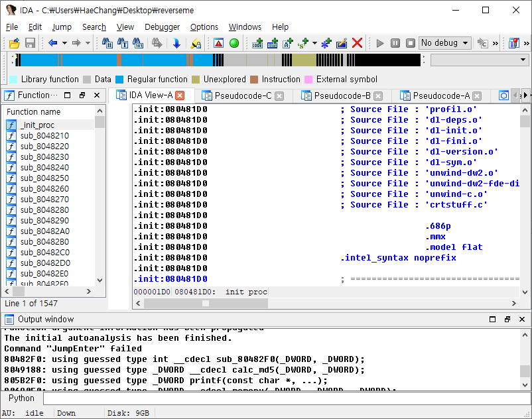
Task: Close the Functions window panel
Action: [x=97, y=95]
